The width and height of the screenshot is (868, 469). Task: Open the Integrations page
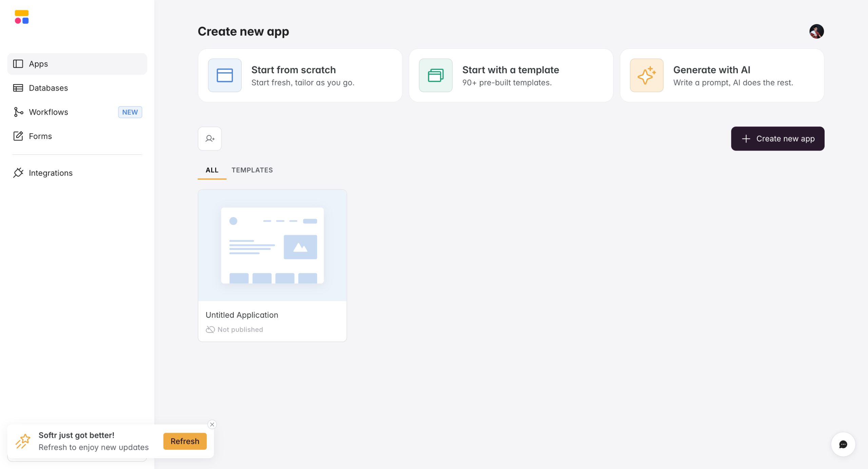tap(50, 173)
